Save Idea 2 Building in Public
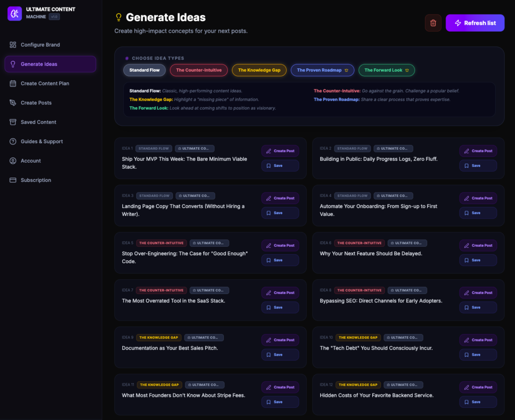Viewport: 515px width, 420px height. click(478, 166)
